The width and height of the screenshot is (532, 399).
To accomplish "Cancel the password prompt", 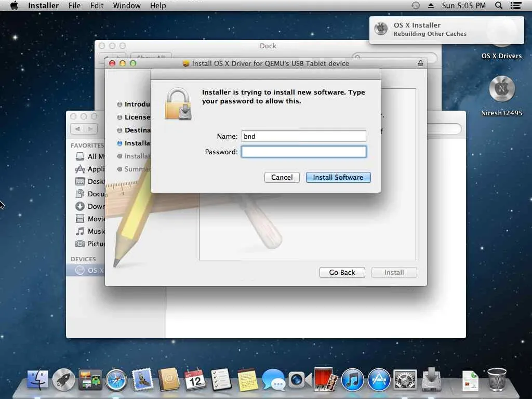I will [x=282, y=177].
